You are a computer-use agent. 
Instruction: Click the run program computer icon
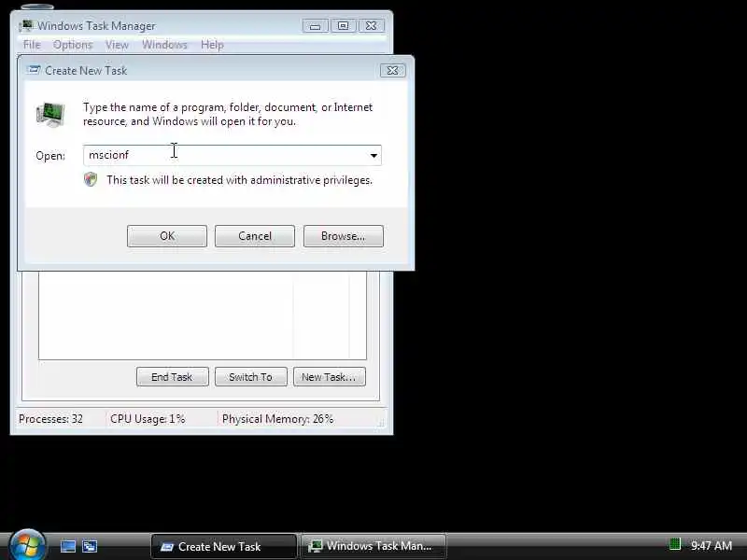click(x=50, y=114)
